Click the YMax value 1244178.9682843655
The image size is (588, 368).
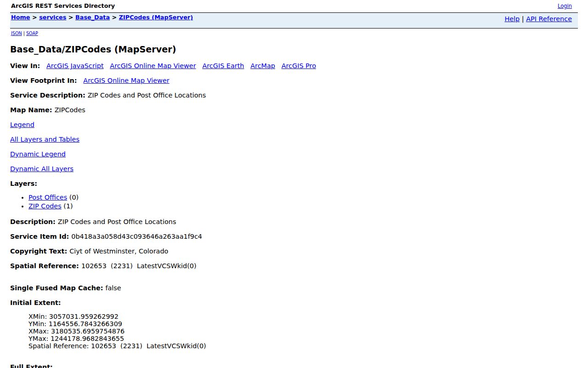(x=87, y=339)
